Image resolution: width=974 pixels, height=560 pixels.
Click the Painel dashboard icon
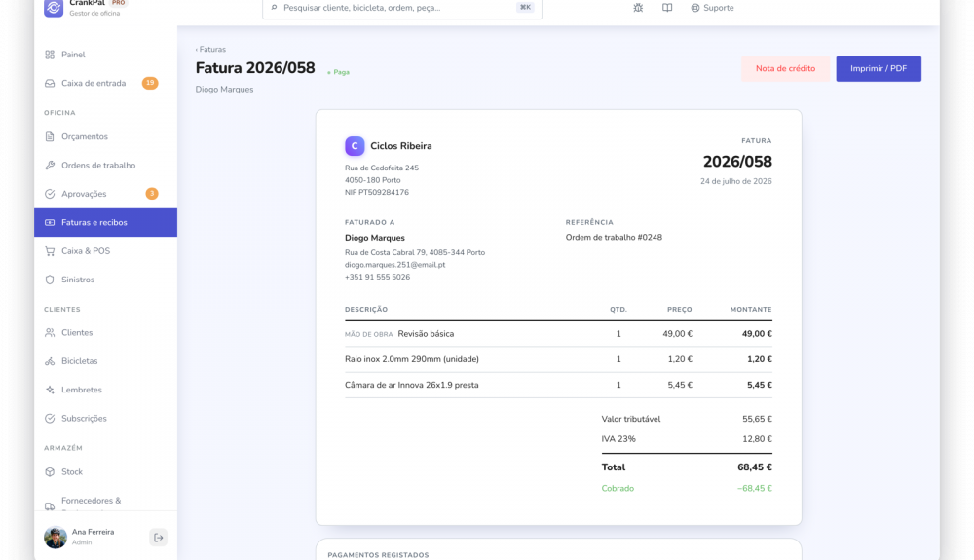tap(50, 55)
